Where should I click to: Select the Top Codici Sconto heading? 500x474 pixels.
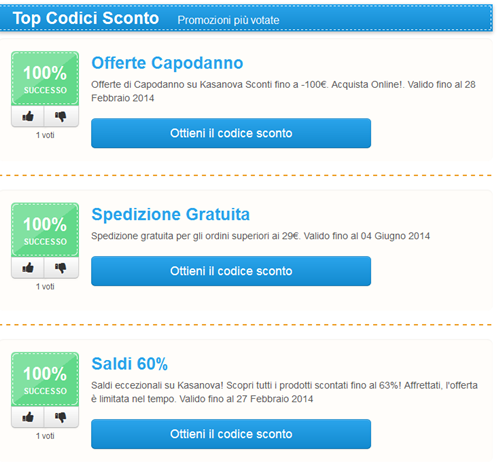pos(86,18)
